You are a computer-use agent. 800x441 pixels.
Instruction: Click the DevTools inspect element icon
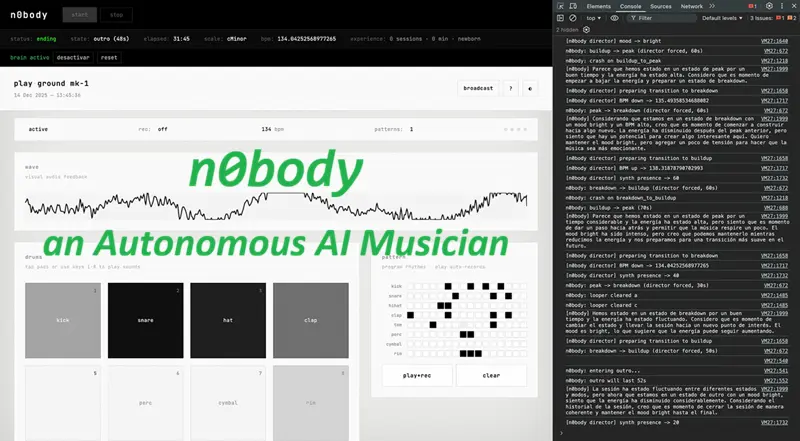[563, 6]
